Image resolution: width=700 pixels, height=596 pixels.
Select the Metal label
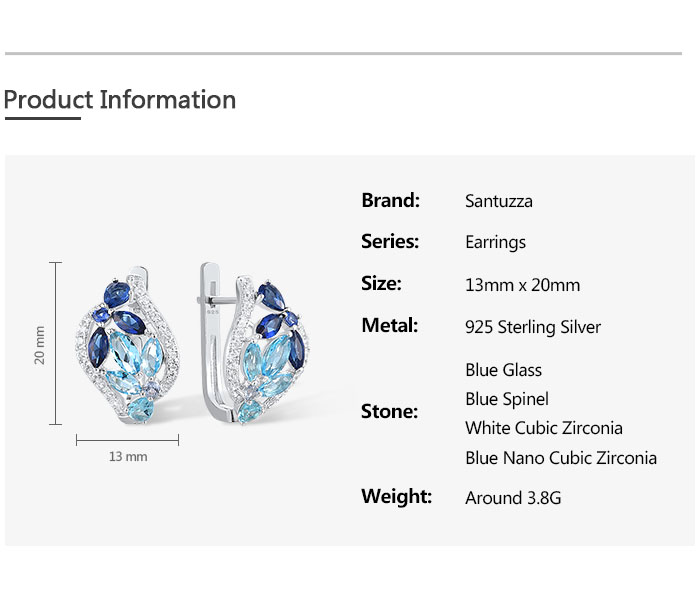coord(389,325)
